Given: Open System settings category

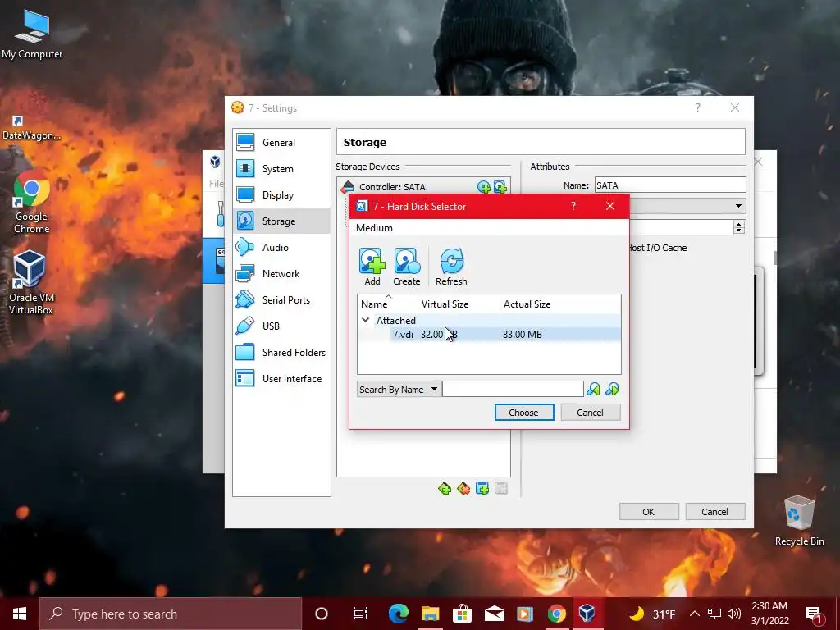Looking at the screenshot, I should (282, 169).
